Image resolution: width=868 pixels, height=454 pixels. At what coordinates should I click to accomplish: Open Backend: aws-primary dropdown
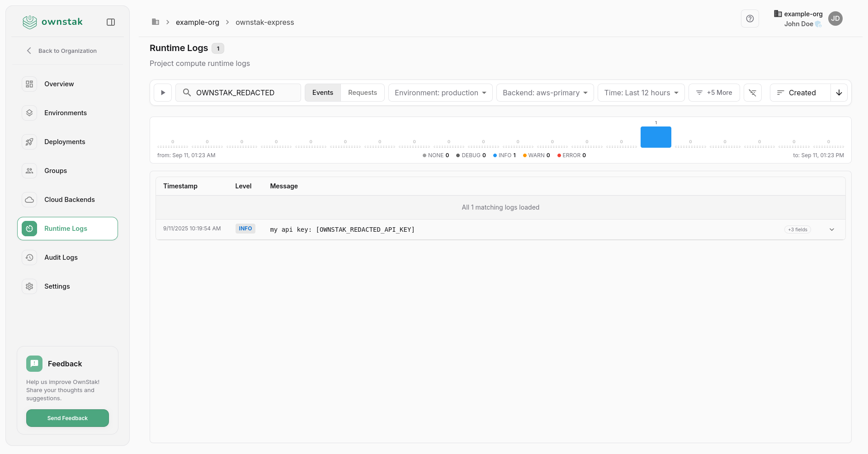(545, 93)
